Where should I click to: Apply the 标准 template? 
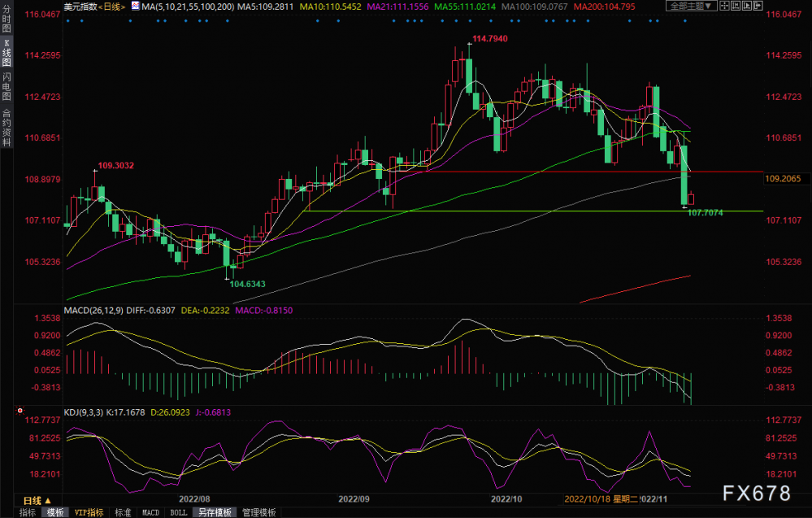click(123, 512)
